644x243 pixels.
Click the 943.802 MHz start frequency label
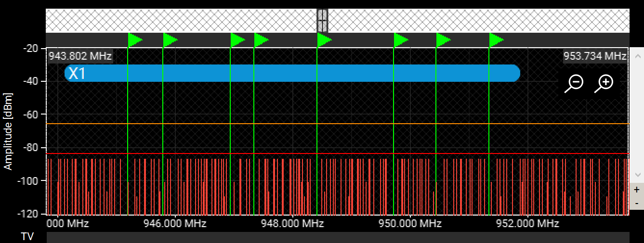click(x=80, y=56)
